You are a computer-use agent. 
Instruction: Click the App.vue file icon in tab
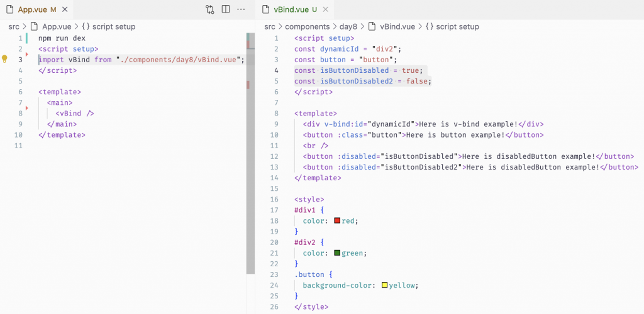10,9
